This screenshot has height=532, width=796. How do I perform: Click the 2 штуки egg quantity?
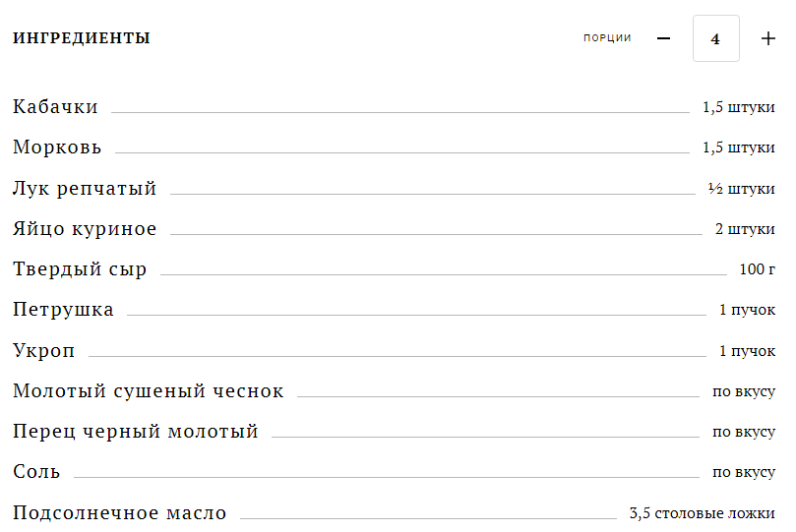(745, 229)
